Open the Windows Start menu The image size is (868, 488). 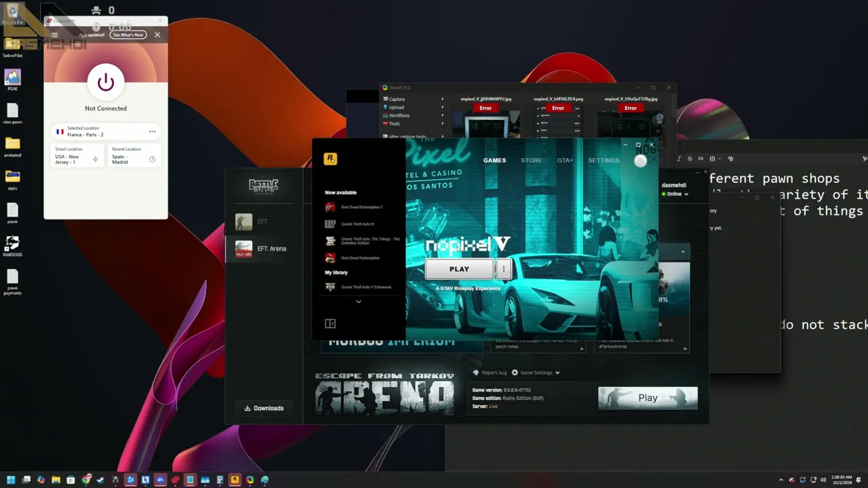11,480
